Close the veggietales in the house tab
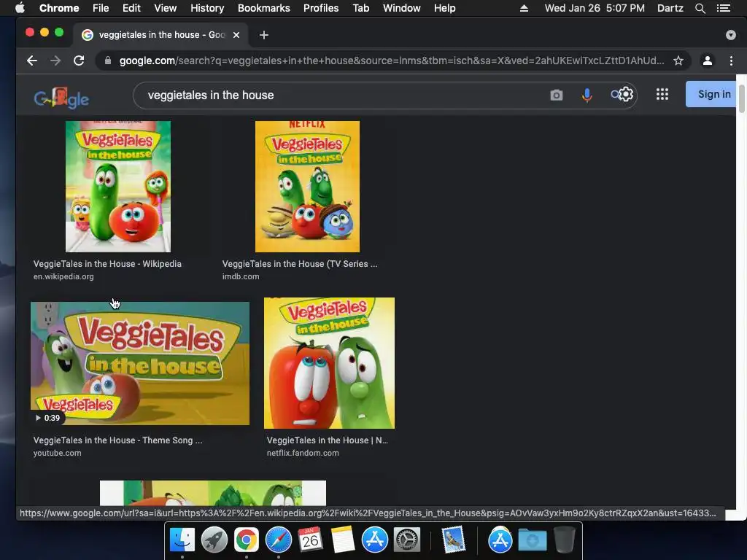Screen dimensions: 747x560 [x=236, y=35]
